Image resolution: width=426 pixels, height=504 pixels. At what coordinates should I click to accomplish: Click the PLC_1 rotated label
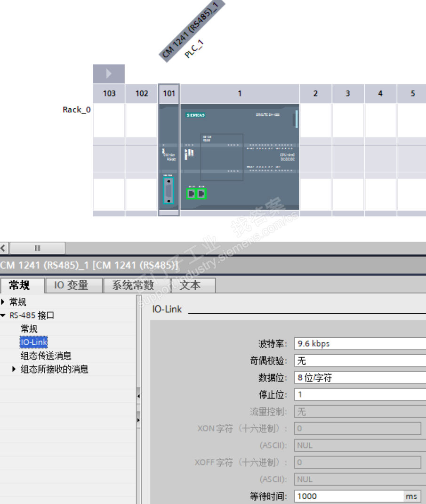pos(194,49)
